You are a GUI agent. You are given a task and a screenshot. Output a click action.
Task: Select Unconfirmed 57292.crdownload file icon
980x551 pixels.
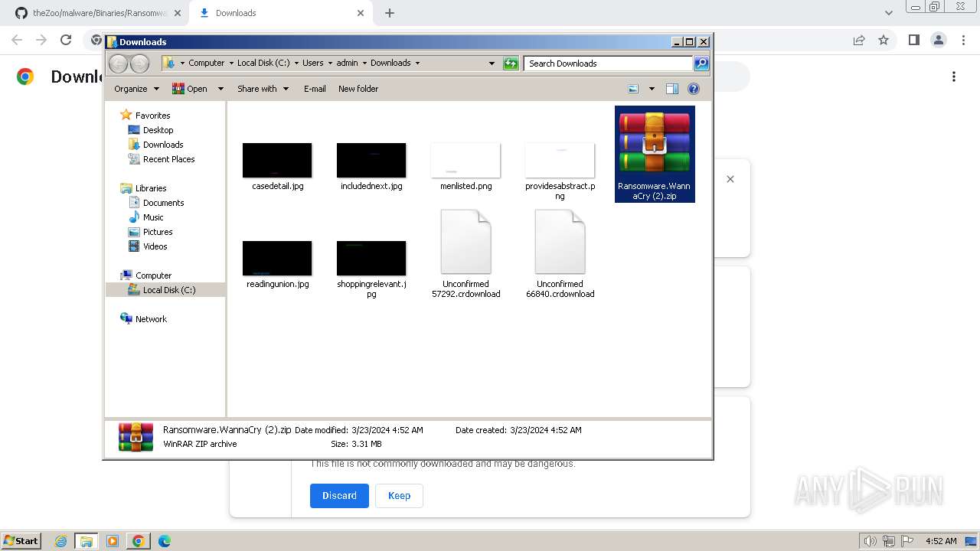[x=465, y=242]
